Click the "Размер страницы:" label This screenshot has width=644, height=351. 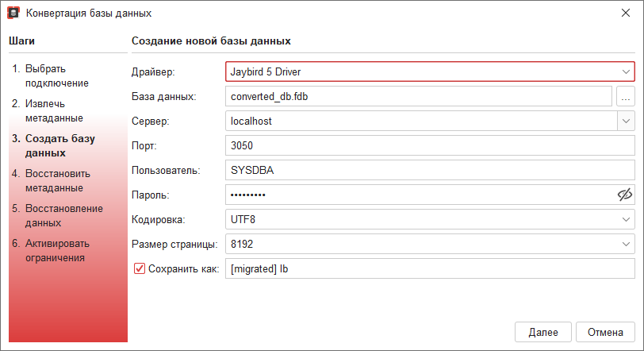tap(174, 245)
